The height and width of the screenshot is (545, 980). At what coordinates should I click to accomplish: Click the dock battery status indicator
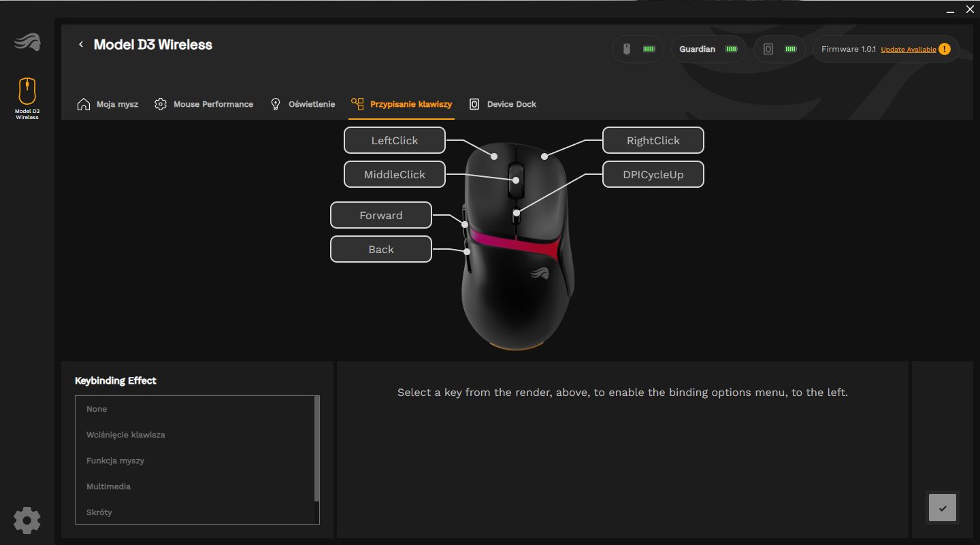[779, 49]
